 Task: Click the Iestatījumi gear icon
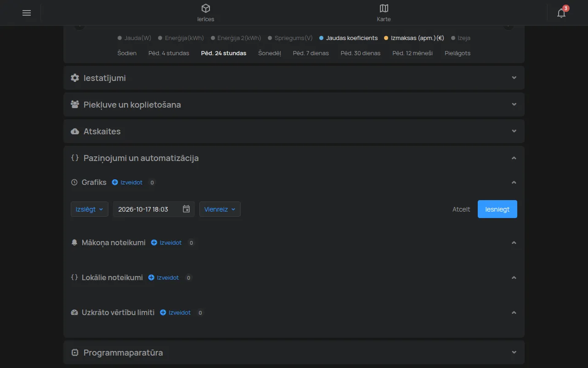tap(75, 78)
